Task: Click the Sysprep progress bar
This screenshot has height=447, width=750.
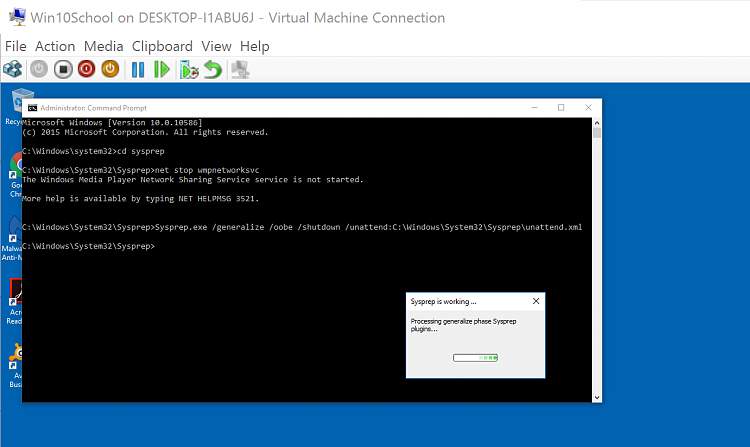Action: [x=476, y=356]
